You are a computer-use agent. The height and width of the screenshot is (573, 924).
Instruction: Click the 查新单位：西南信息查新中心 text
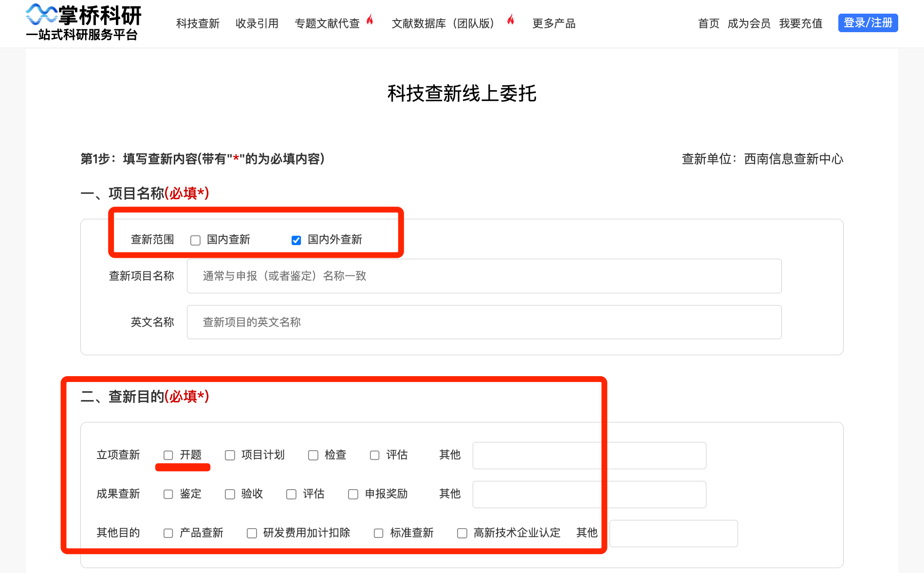coord(762,159)
